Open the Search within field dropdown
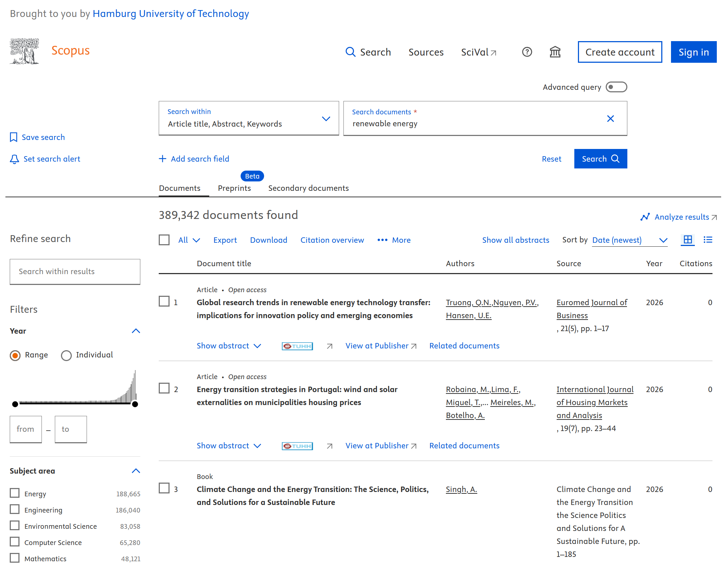Viewport: 728px width, 567px height. pyautogui.click(x=326, y=119)
